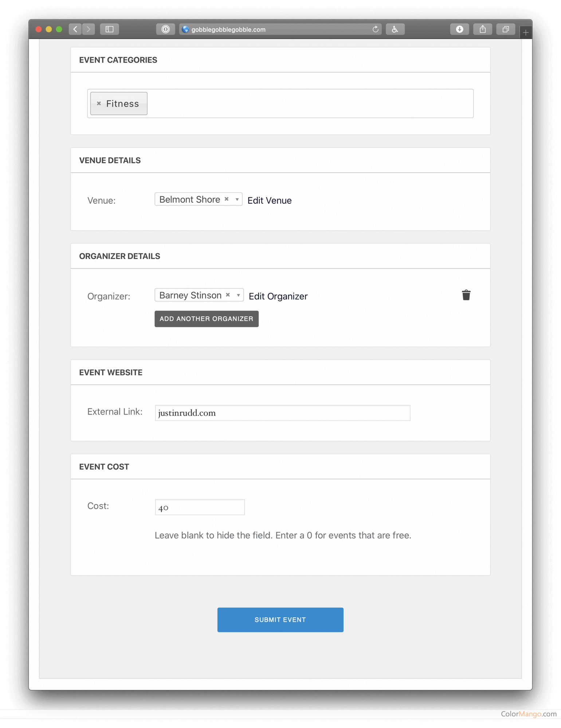Open the downloads icon in toolbar

pos(459,29)
